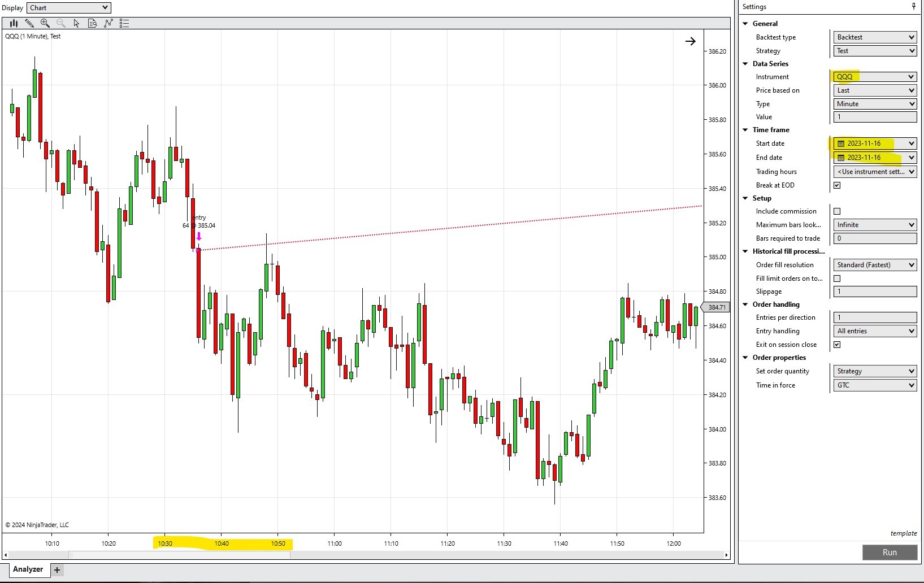This screenshot has width=924, height=583.
Task: Open the Time in force dropdown
Action: [875, 385]
